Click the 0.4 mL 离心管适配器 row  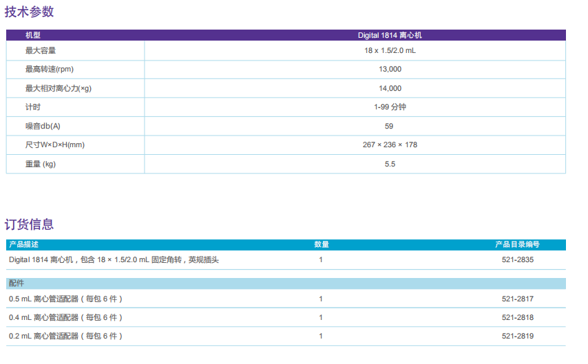pyautogui.click(x=286, y=317)
